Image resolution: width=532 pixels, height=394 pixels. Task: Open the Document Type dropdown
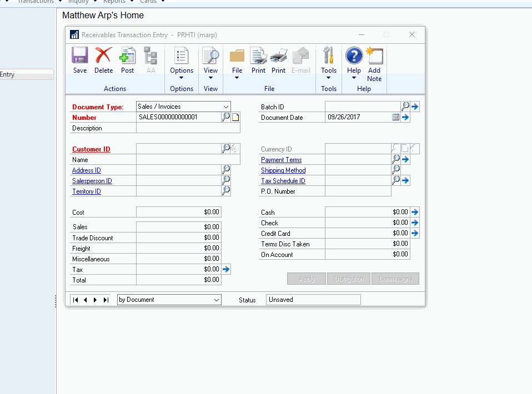[x=225, y=106]
